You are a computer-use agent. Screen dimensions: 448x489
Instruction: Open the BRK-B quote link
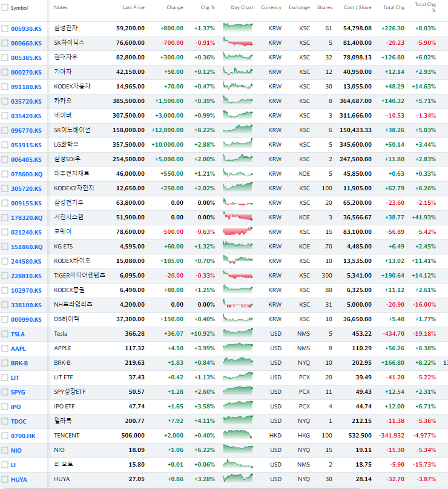click(19, 364)
